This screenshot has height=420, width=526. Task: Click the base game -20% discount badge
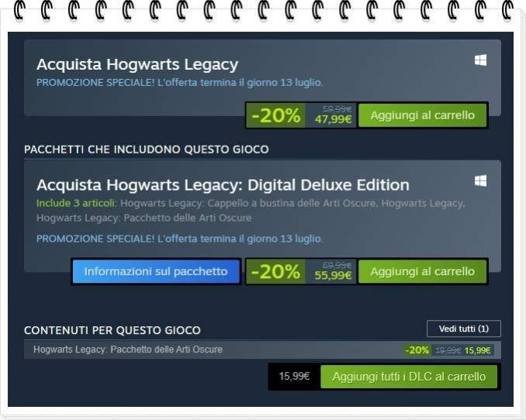pyautogui.click(x=275, y=115)
